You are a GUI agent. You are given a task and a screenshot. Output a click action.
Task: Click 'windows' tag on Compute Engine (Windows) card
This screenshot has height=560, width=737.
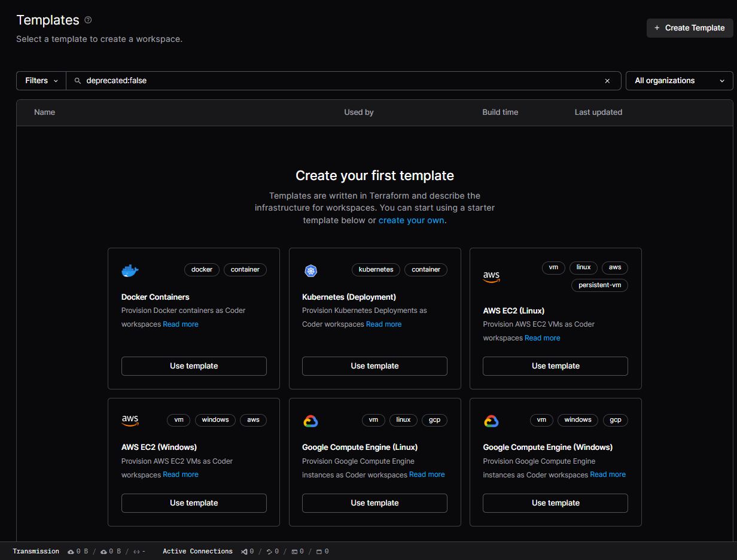click(x=578, y=420)
